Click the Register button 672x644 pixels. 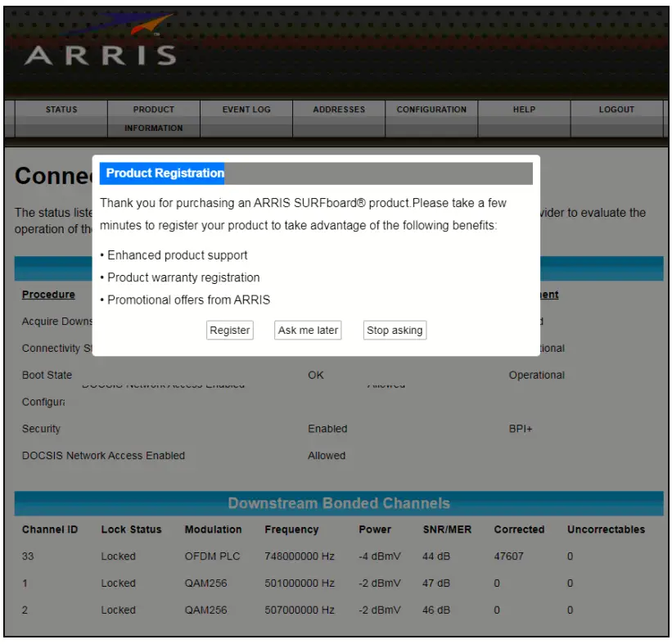point(230,331)
